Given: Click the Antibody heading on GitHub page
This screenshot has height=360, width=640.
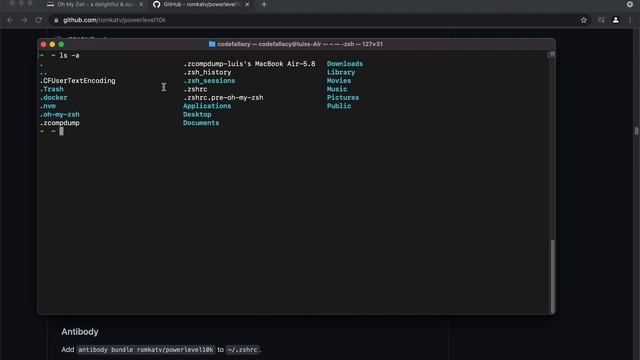Looking at the screenshot, I should pos(80,332).
